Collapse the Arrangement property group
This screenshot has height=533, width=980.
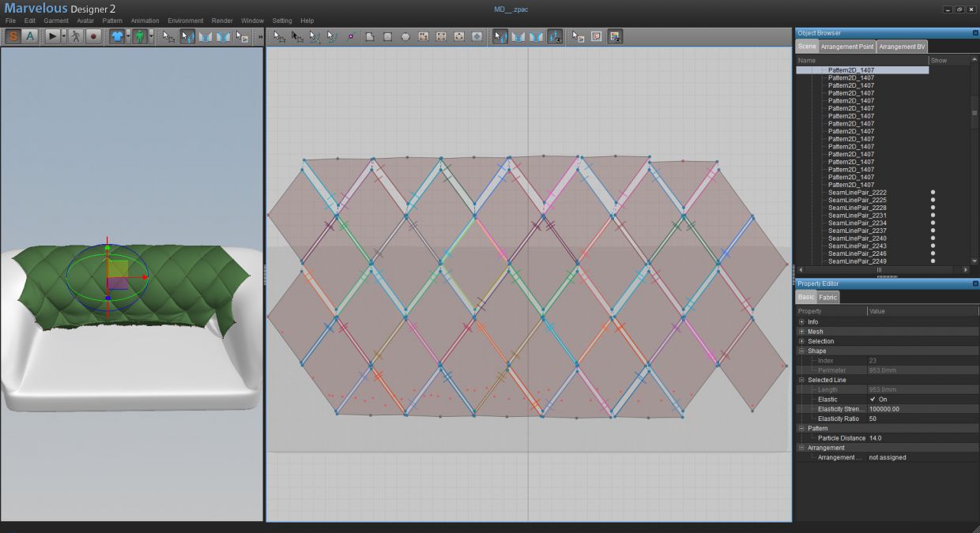(x=801, y=448)
